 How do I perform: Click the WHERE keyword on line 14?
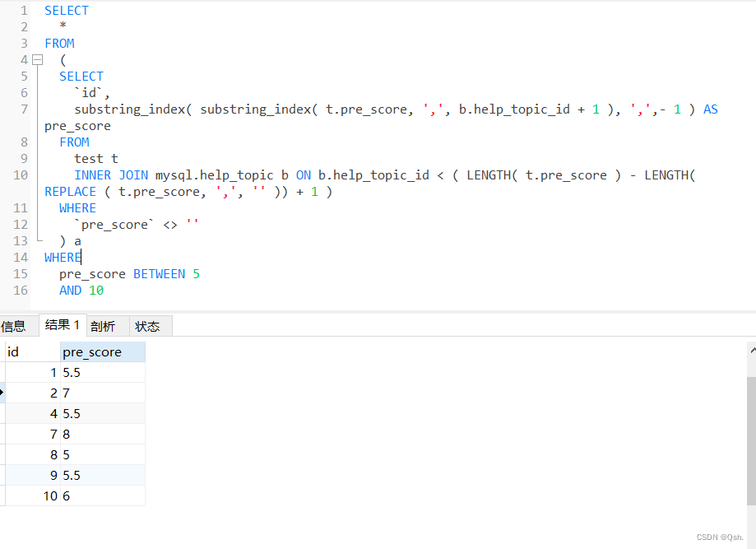[61, 257]
